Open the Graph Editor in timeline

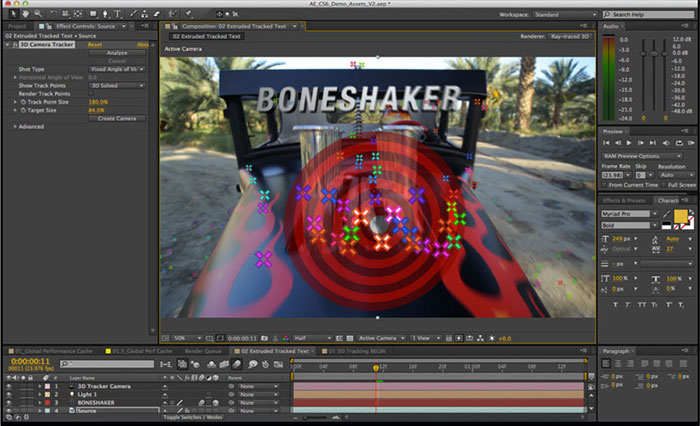pos(279,364)
